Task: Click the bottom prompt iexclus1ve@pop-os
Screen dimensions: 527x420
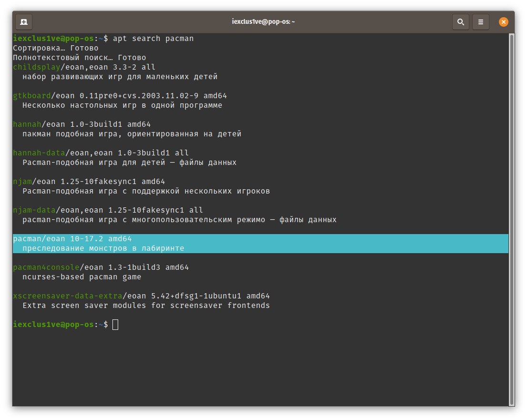Action: click(53, 325)
